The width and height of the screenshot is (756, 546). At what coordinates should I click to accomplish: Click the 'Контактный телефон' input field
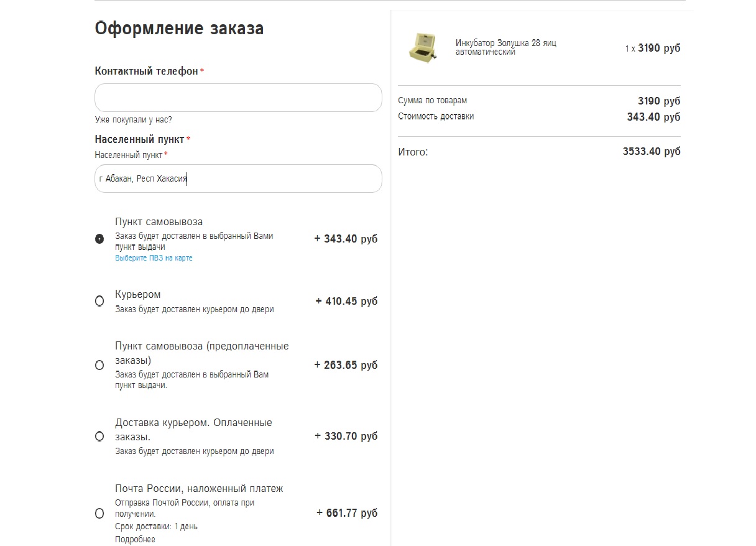pos(238,98)
